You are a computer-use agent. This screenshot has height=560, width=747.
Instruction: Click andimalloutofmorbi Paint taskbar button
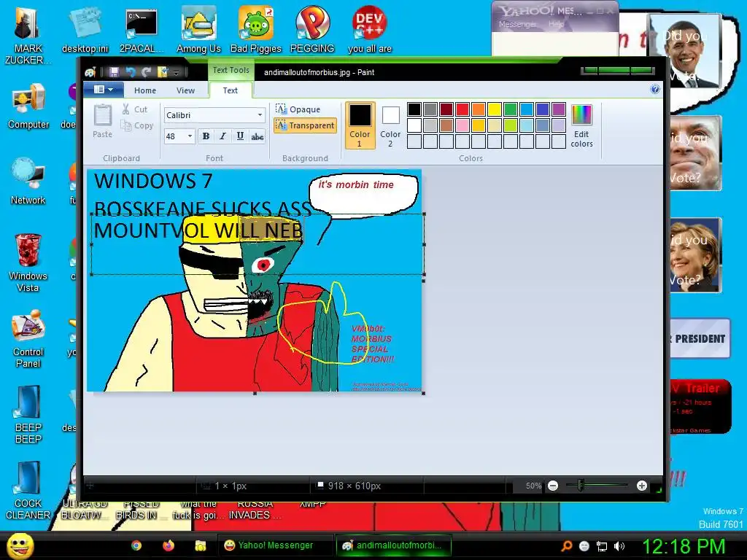[x=392, y=545]
